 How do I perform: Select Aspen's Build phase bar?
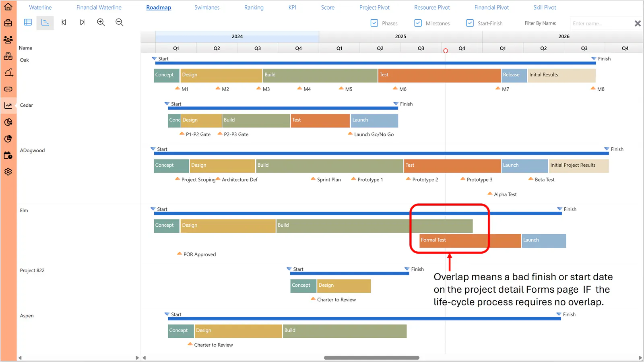tap(345, 331)
